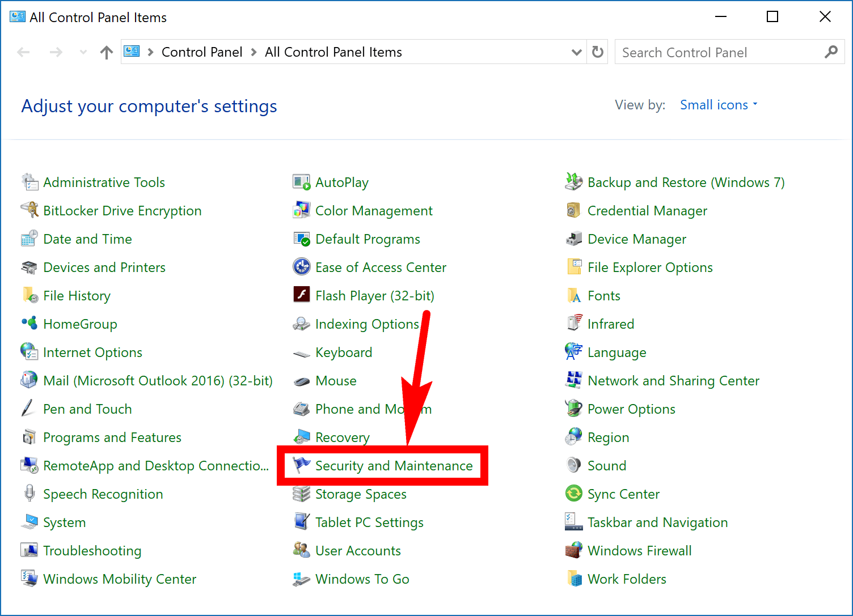Click All Control Panel Items breadcrumb
The width and height of the screenshot is (853, 616).
coord(333,52)
